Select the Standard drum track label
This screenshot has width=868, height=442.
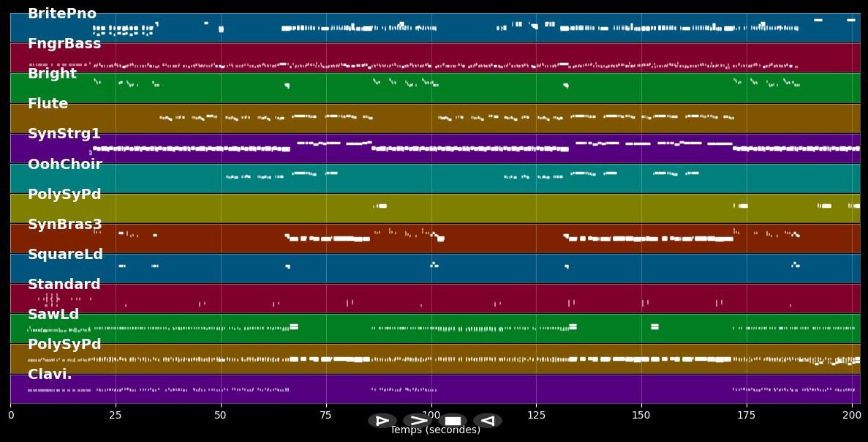tap(64, 285)
